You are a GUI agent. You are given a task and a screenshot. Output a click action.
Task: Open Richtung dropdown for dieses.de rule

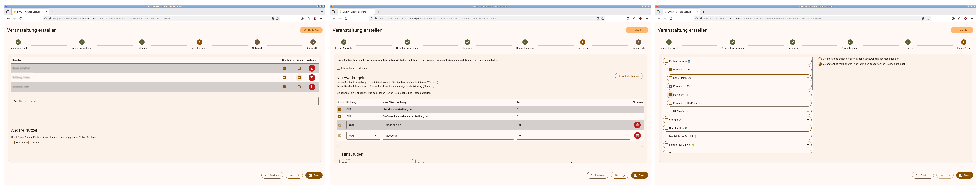[363, 136]
